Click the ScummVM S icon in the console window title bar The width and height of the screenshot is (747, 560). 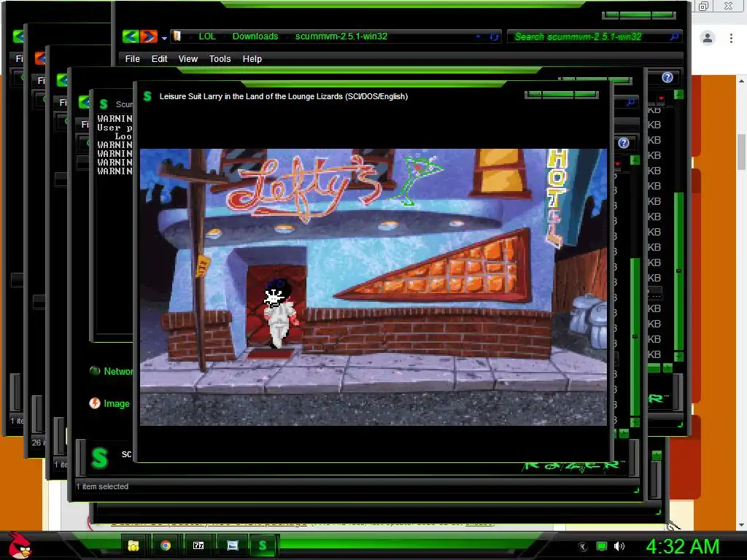point(104,104)
